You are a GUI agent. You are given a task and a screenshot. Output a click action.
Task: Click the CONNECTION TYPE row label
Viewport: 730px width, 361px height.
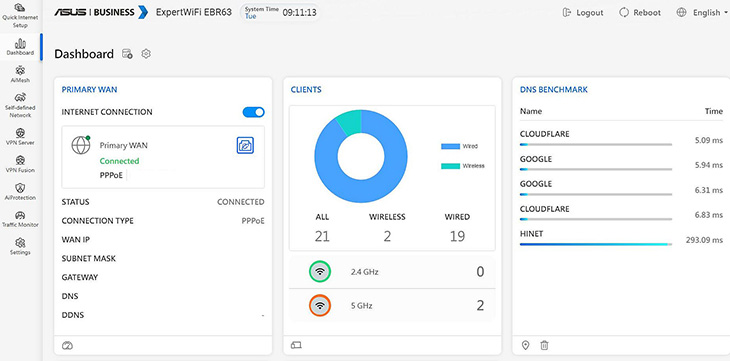tap(97, 221)
